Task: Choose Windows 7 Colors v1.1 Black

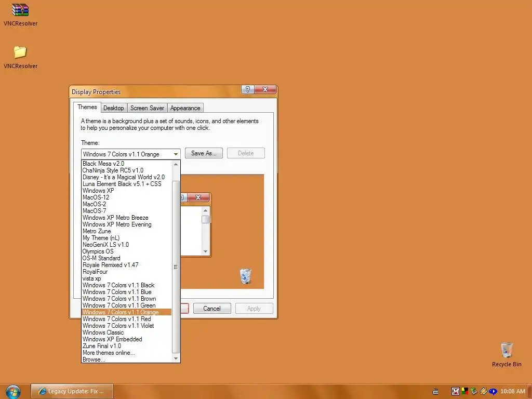Action: pos(127,285)
